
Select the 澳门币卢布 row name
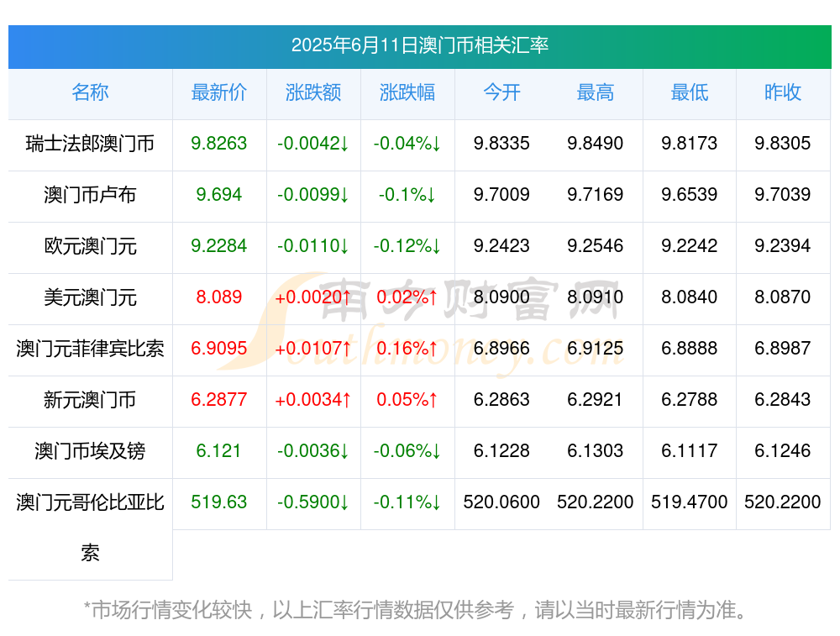(90, 195)
